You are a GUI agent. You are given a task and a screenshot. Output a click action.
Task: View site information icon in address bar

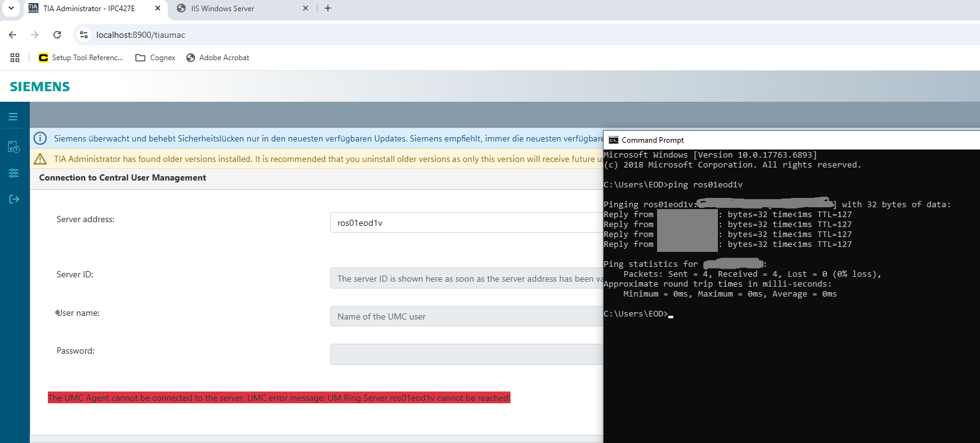coord(84,35)
